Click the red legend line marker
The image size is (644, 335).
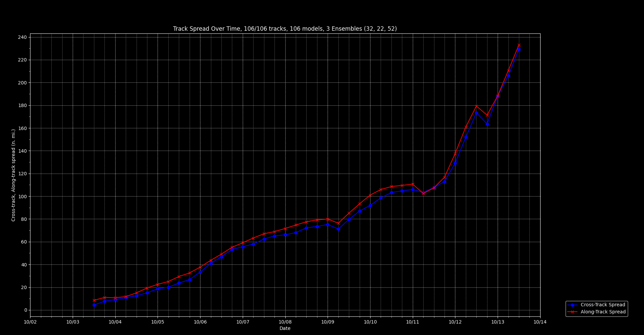point(572,312)
